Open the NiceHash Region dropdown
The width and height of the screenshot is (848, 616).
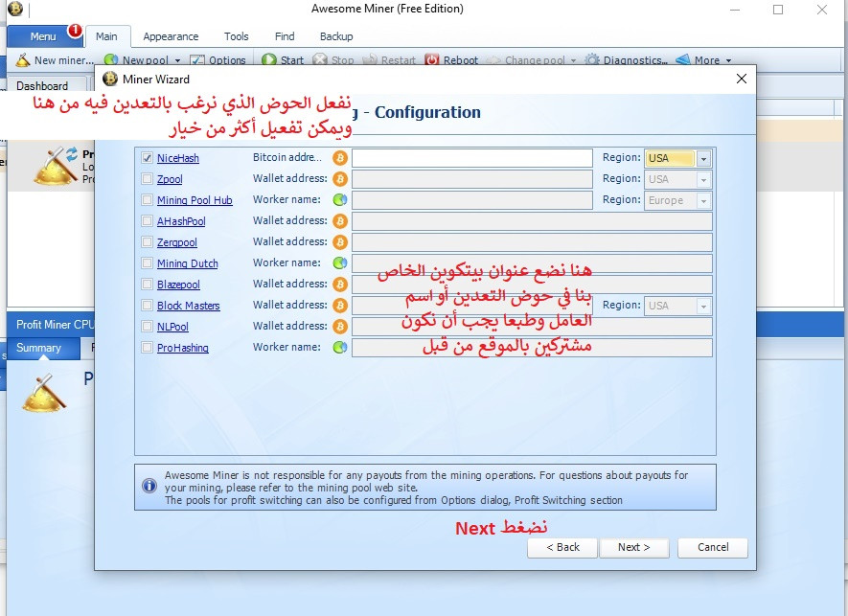703,158
